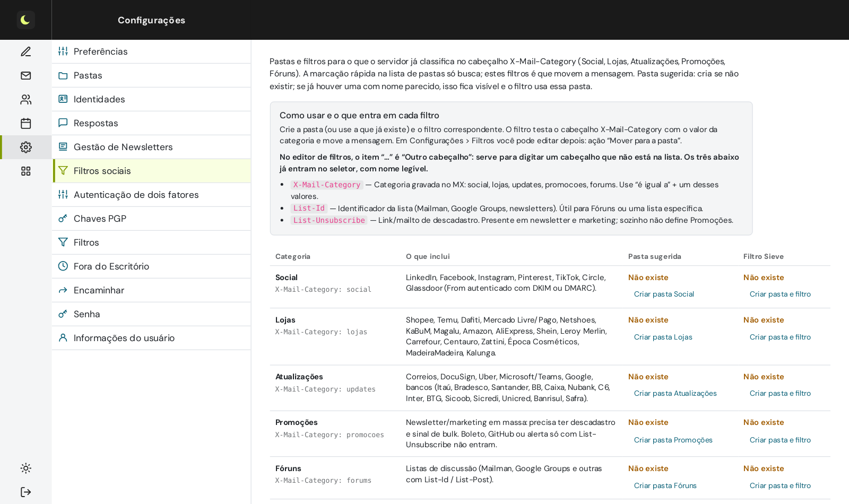Select Filtros sociais menu item
Image resolution: width=849 pixels, height=504 pixels.
point(151,171)
